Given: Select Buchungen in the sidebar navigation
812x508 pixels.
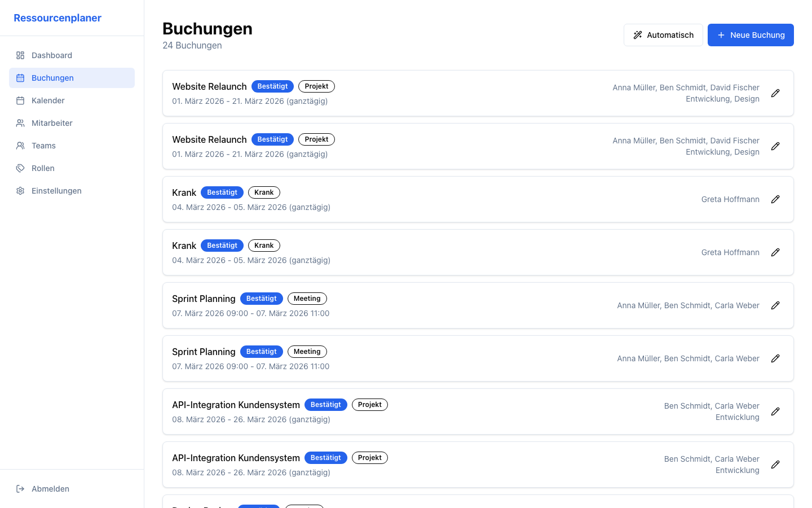Looking at the screenshot, I should click(52, 78).
